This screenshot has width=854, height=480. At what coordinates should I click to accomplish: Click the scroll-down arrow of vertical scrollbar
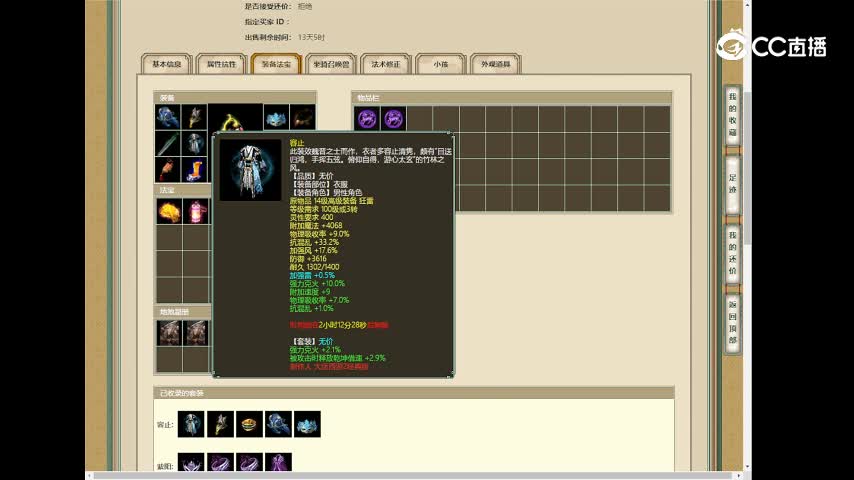pos(747,467)
